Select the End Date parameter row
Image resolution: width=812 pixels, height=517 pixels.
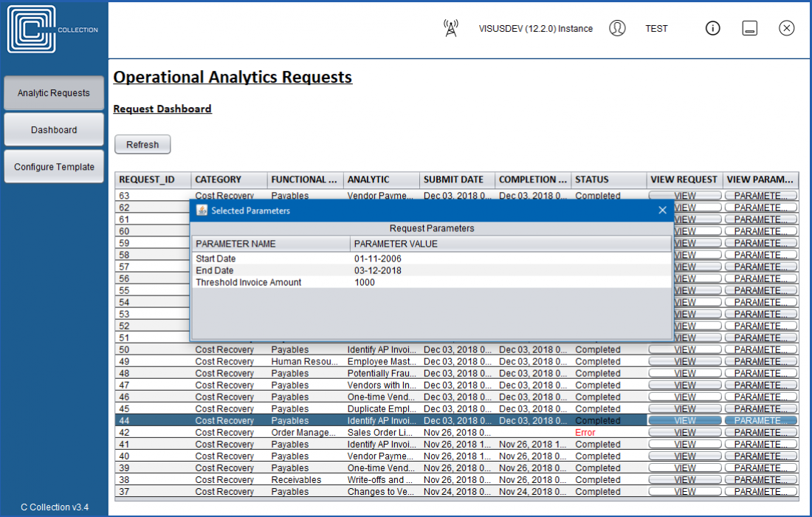point(431,270)
